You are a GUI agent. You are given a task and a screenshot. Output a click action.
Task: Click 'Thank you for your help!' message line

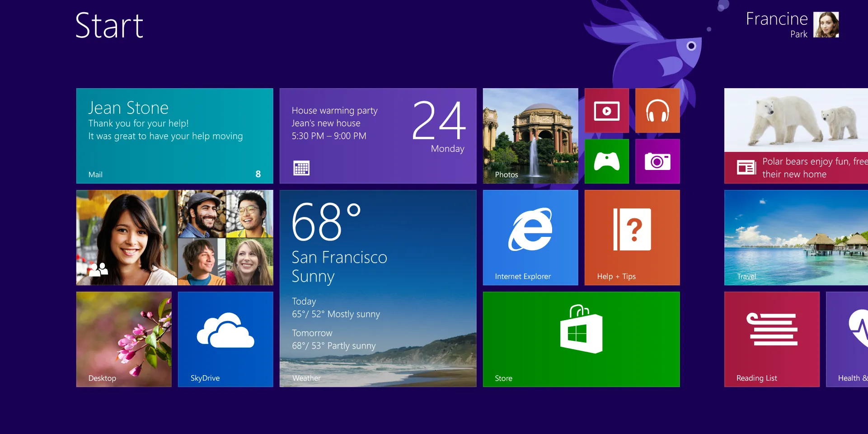138,123
